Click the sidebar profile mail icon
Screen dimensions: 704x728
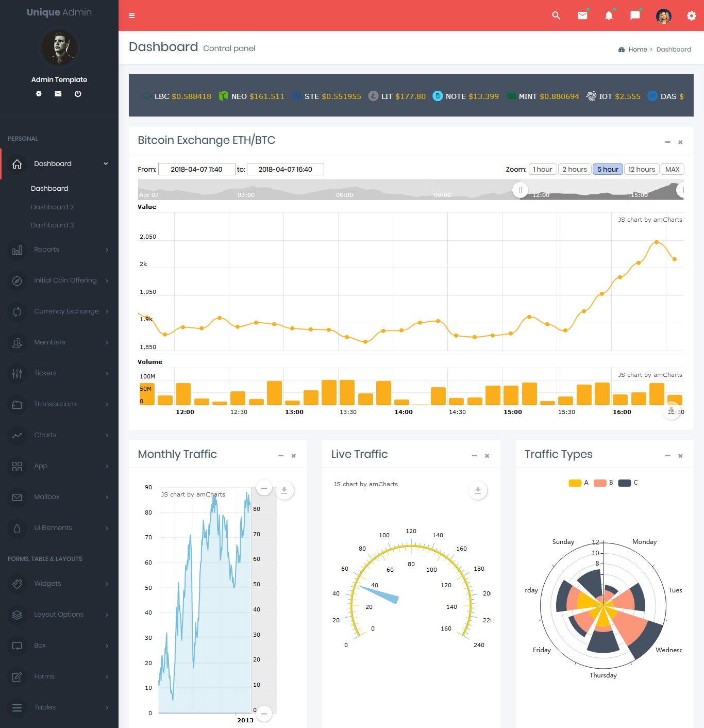point(58,94)
